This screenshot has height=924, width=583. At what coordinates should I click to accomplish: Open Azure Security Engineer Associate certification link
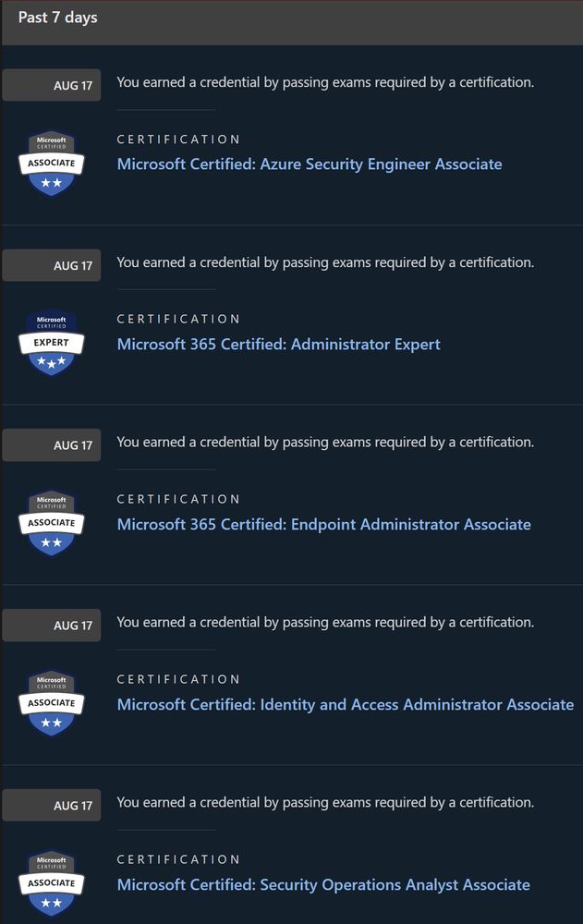pos(310,164)
